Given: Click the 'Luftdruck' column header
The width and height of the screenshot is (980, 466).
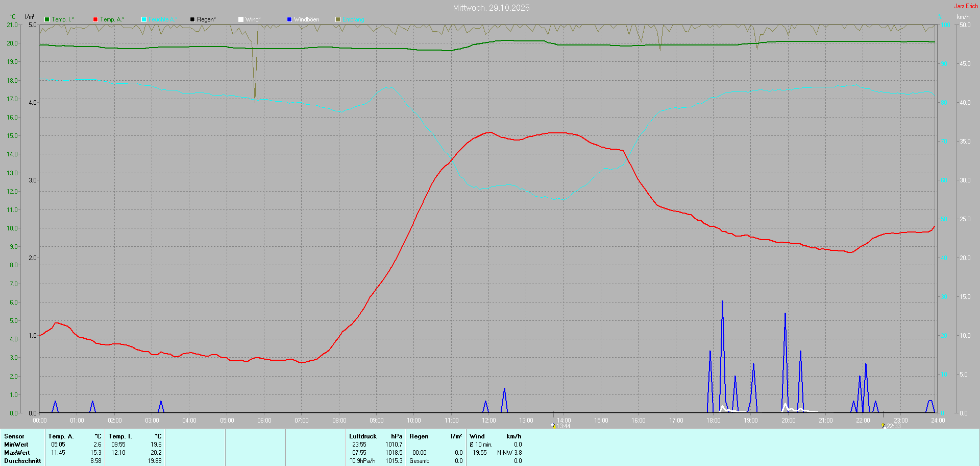Looking at the screenshot, I should click(363, 436).
